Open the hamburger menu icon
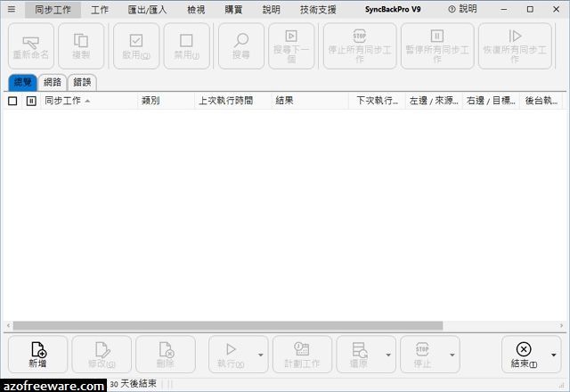570x392 pixels. [12, 9]
